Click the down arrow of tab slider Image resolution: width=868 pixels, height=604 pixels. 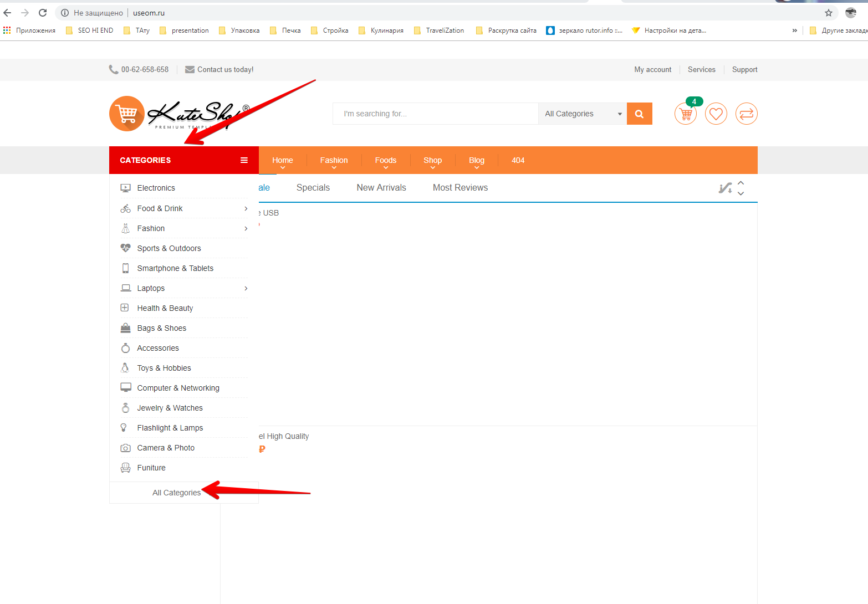point(741,193)
